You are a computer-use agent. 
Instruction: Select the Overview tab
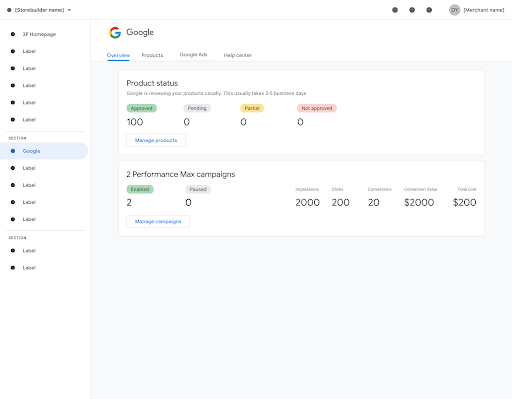(x=118, y=55)
